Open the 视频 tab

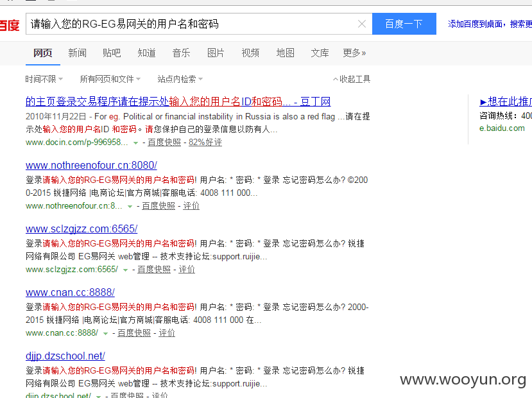[x=250, y=53]
